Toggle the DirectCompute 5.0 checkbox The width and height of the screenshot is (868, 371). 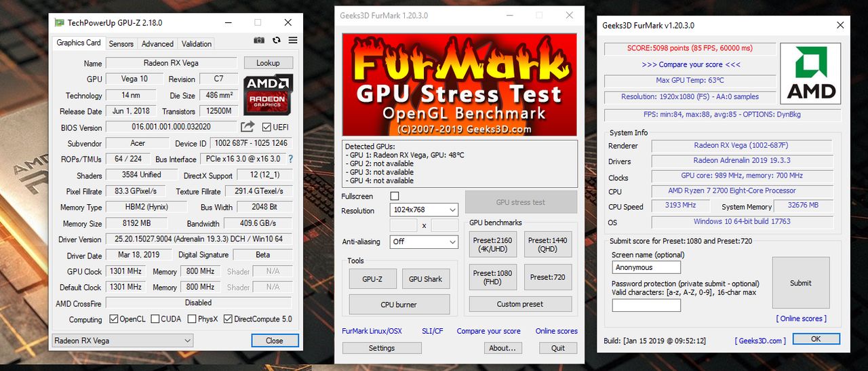tap(228, 319)
